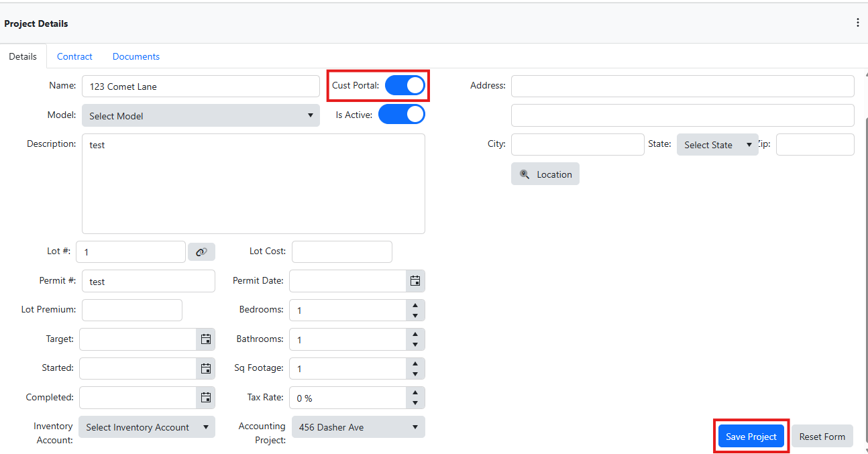The width and height of the screenshot is (868, 454).
Task: Open the Select State dropdown
Action: click(717, 145)
